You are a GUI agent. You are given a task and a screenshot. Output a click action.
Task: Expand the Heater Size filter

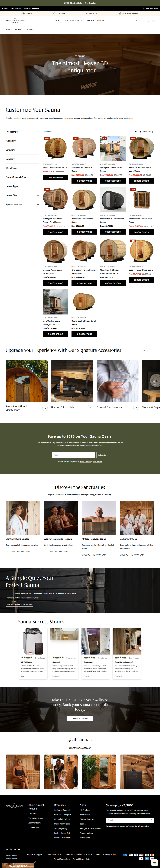[x=22, y=195]
